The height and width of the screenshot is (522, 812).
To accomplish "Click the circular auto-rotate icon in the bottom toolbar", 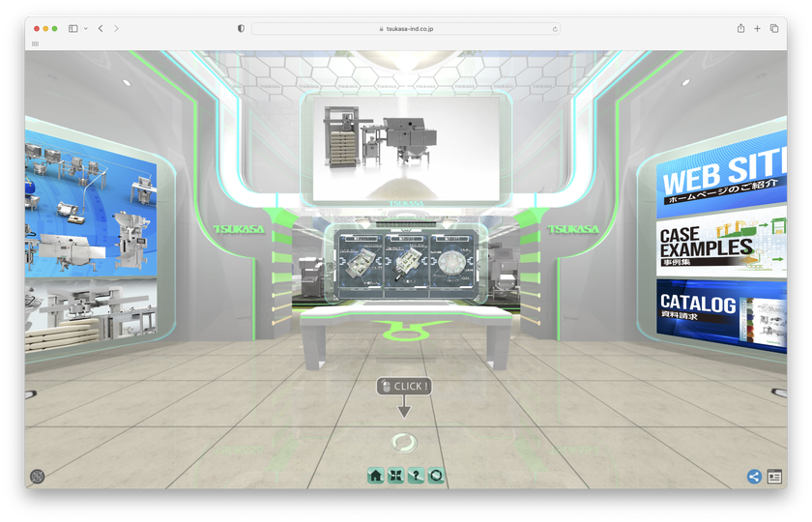I will (436, 476).
